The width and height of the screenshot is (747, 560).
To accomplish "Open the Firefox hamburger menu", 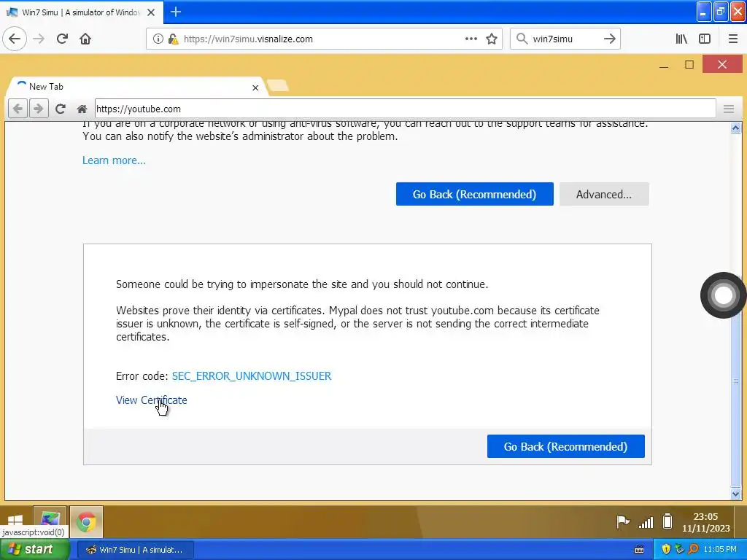I will point(732,39).
